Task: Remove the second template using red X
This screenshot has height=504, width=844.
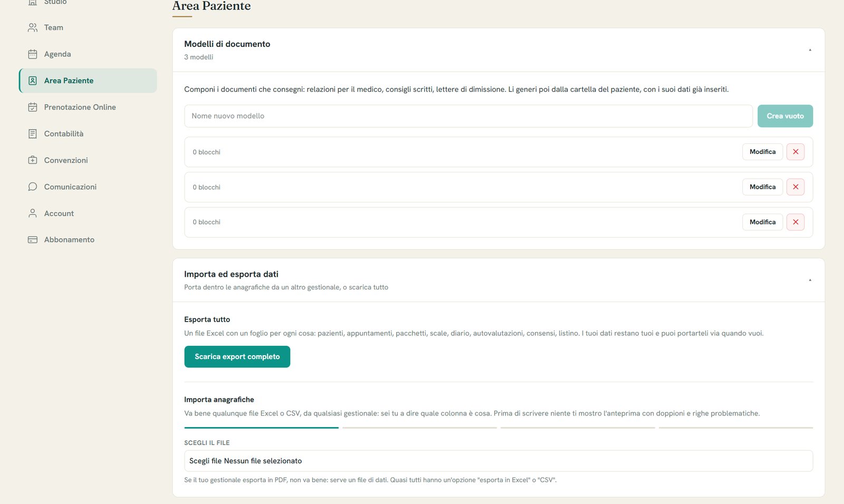Action: [x=795, y=187]
